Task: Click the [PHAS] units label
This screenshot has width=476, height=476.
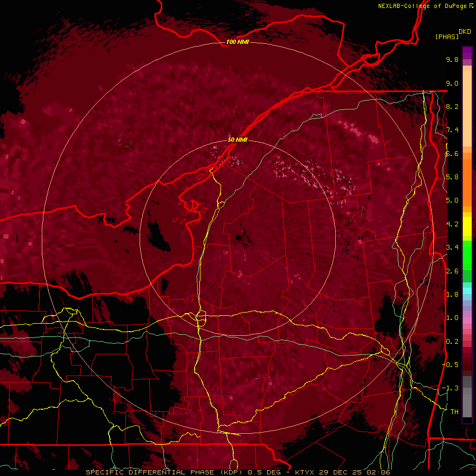Action: coord(447,36)
